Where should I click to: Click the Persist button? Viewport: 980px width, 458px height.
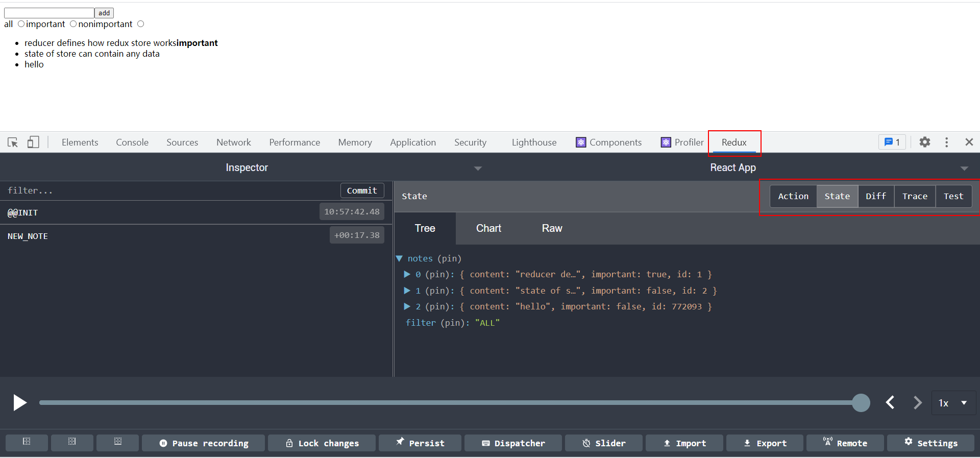coord(420,443)
